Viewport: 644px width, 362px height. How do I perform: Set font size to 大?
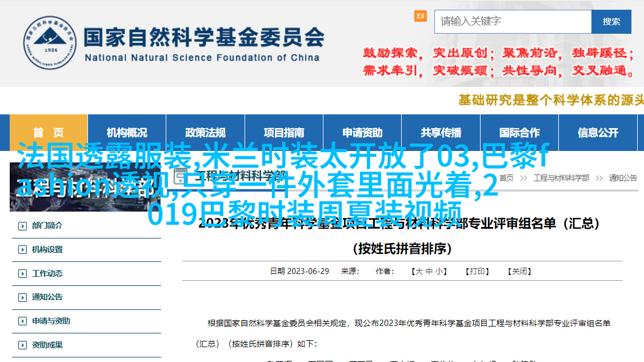pyautogui.click(x=419, y=271)
